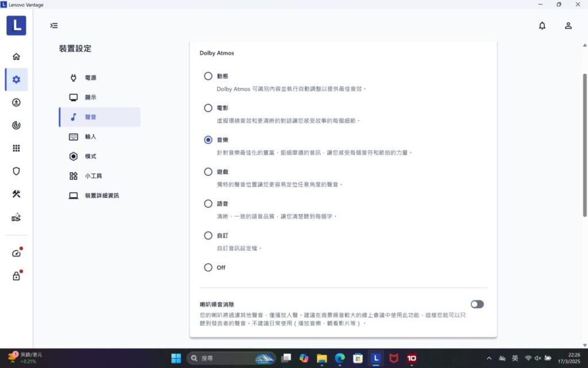Click the battery tray icon

click(x=548, y=358)
